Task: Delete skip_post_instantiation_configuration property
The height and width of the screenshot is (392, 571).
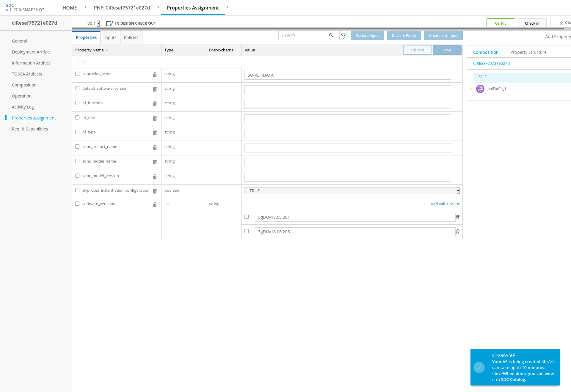Action: [x=155, y=191]
